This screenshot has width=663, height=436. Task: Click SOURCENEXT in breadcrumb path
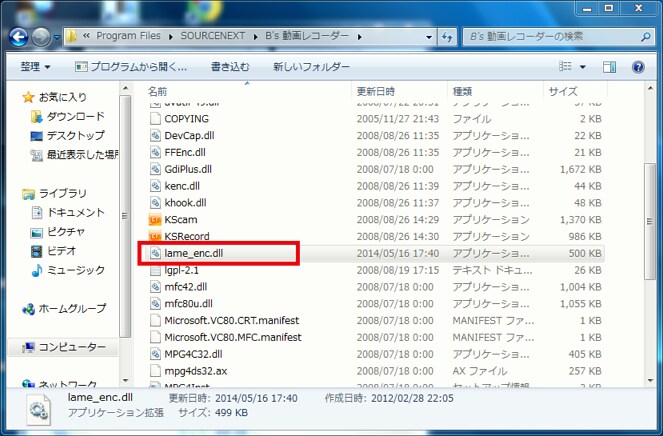pyautogui.click(x=213, y=36)
